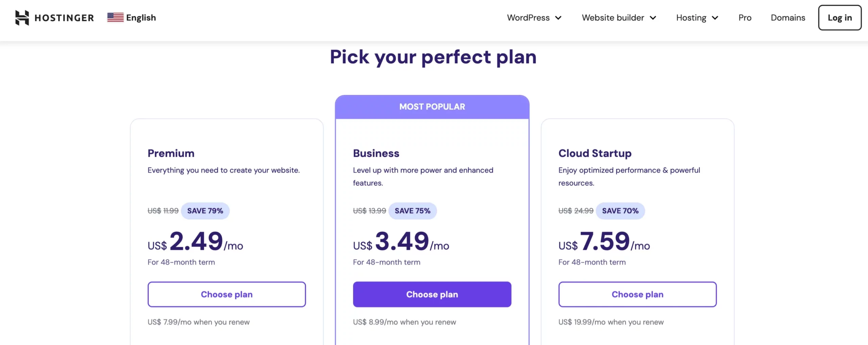Click the SAVE 79% badge
This screenshot has height=345, width=868.
205,211
